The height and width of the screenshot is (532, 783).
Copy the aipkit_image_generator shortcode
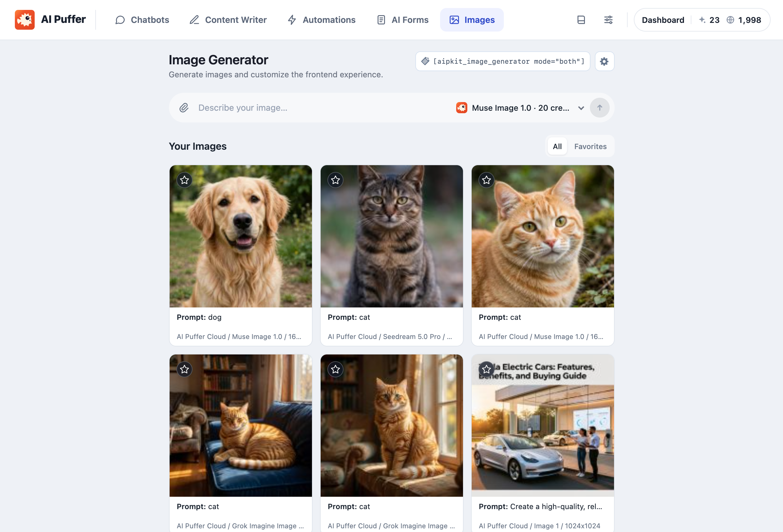pos(503,61)
